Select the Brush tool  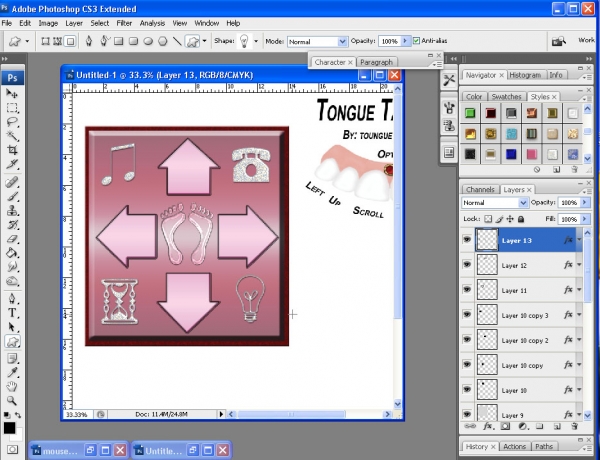coord(12,196)
